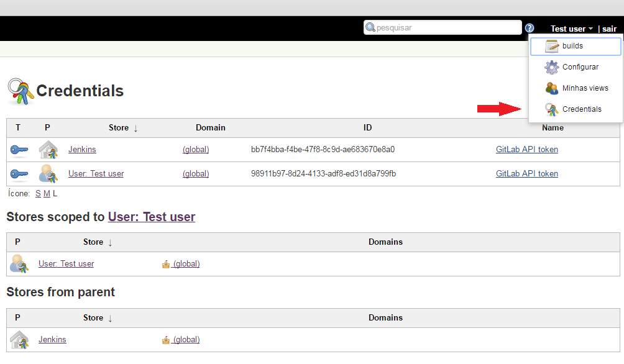Click the Name column header
This screenshot has height=364, width=624.
553,128
